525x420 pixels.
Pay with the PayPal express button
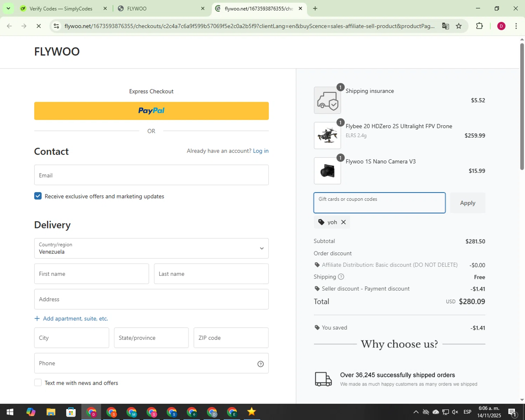(x=151, y=111)
